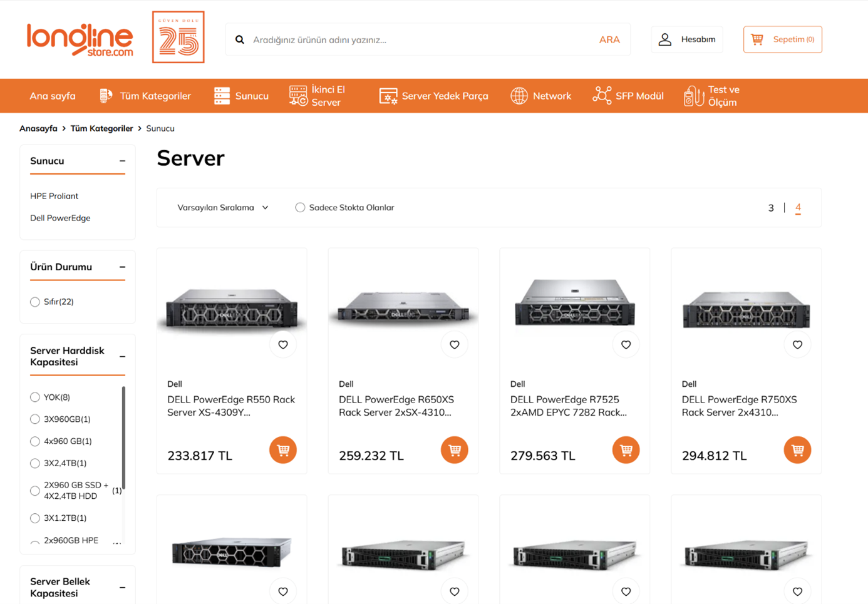Add DELL PowerEdge R750XS to cart
The width and height of the screenshot is (868, 604).
click(797, 450)
